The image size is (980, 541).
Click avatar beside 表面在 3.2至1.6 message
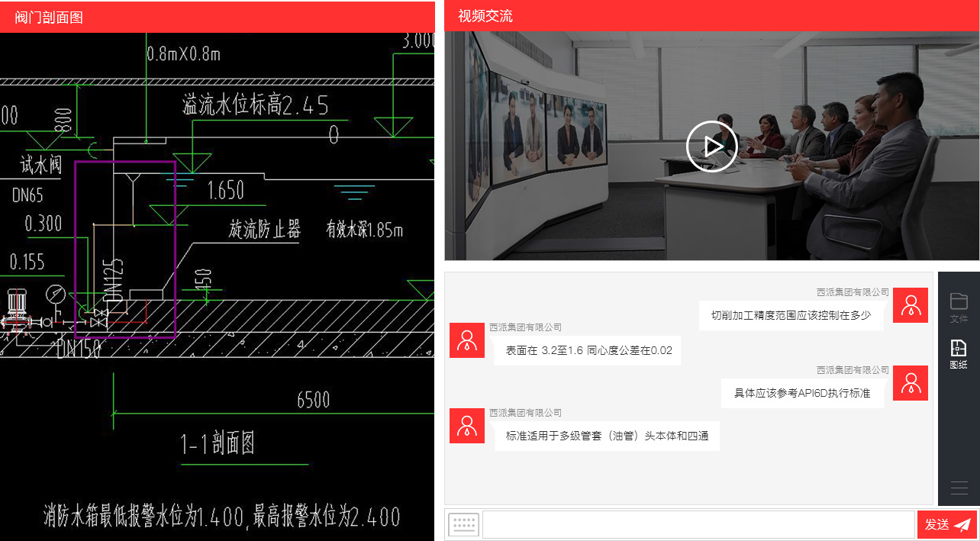point(467,340)
